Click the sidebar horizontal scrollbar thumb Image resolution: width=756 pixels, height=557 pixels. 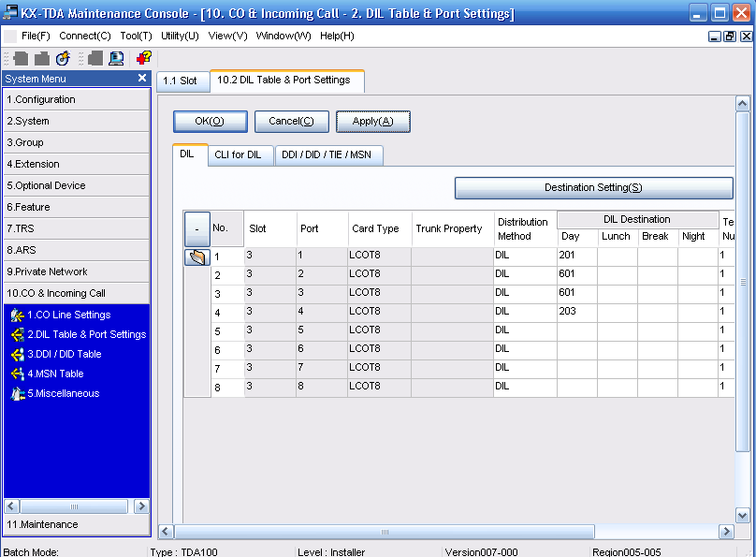pyautogui.click(x=74, y=506)
